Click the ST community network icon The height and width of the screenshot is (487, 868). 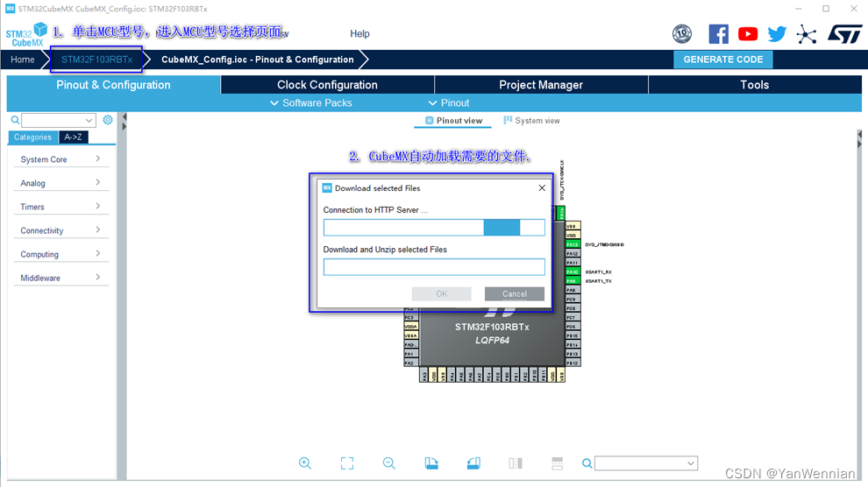[x=807, y=34]
